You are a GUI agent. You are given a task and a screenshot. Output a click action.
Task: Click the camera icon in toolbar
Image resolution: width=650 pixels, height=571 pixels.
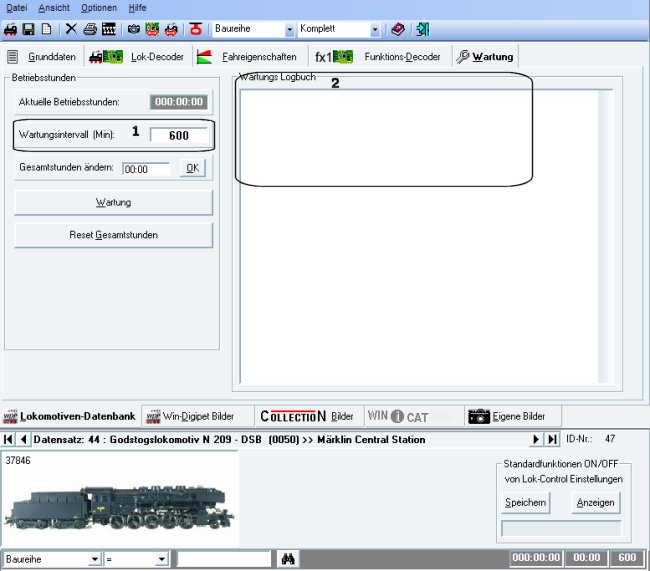pos(133,29)
